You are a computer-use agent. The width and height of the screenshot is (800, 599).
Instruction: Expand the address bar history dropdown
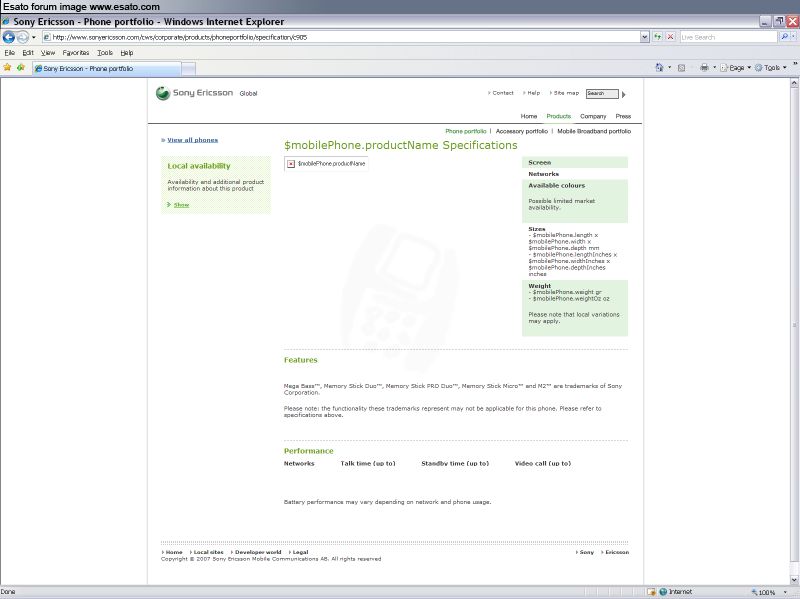[645, 37]
